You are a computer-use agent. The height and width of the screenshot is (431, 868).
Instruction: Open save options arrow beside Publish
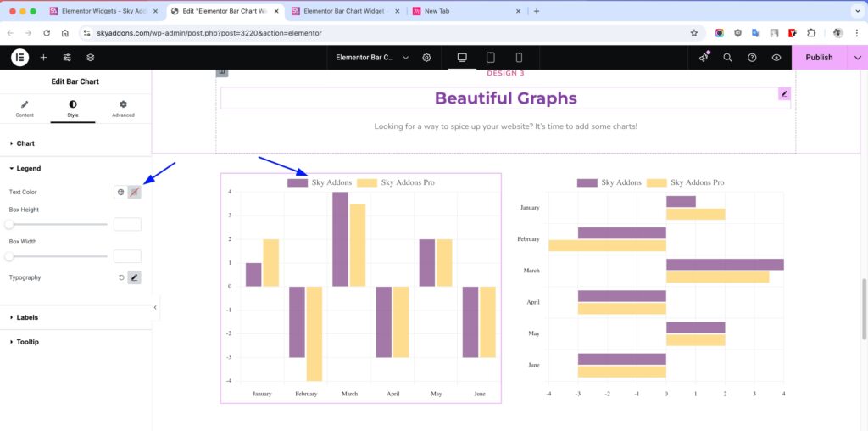(858, 57)
